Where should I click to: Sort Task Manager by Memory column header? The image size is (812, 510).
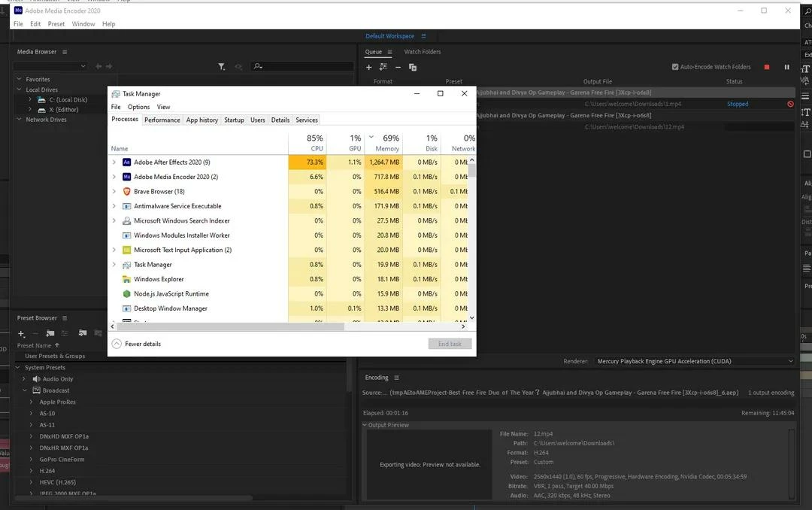pos(383,142)
